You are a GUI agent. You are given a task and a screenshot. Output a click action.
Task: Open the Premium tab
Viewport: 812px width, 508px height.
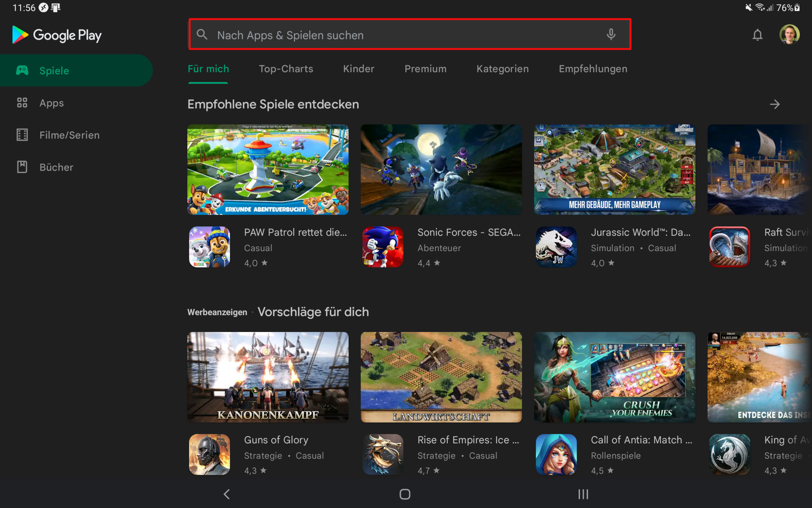pos(425,69)
